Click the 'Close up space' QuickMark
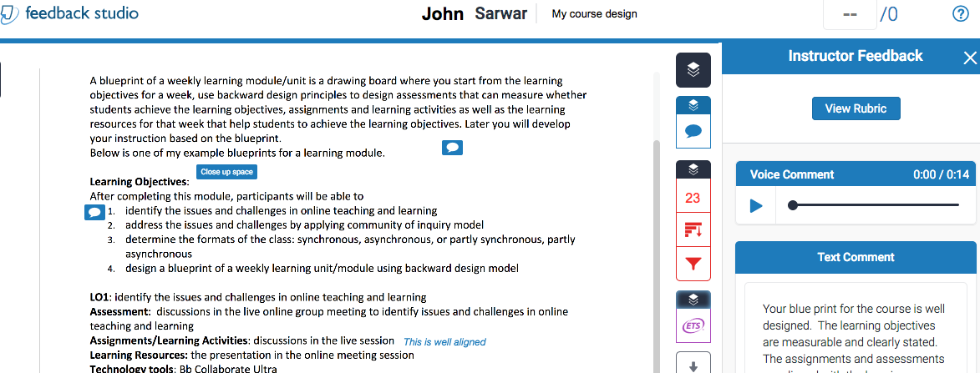Screen dimensions: 980x373 (x=226, y=172)
